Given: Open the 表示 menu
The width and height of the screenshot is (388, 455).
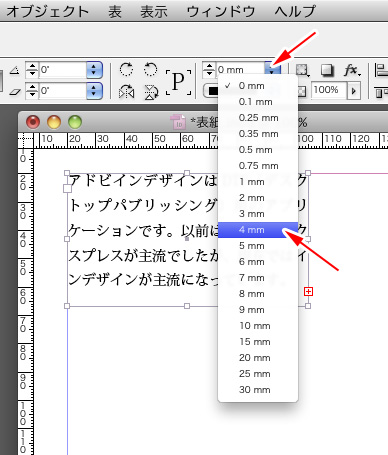Looking at the screenshot, I should (x=154, y=11).
